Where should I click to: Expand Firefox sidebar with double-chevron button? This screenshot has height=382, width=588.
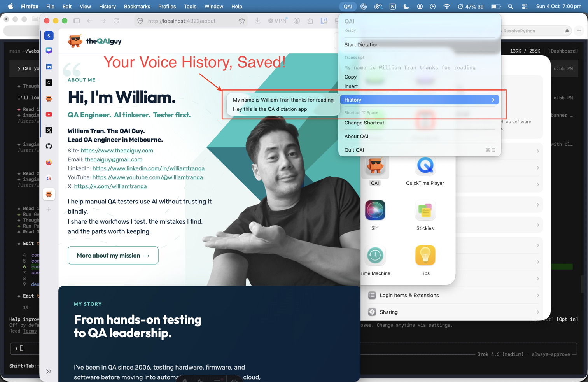[49, 371]
